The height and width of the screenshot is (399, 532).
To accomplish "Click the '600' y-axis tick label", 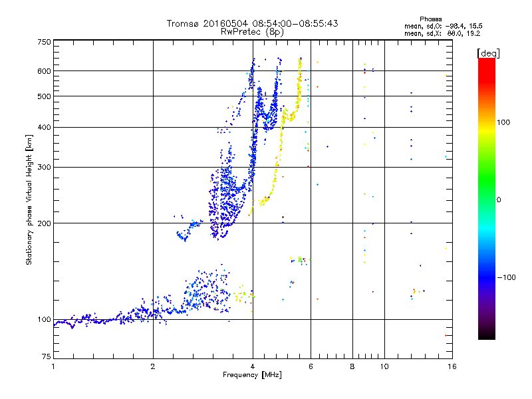I will click(45, 71).
